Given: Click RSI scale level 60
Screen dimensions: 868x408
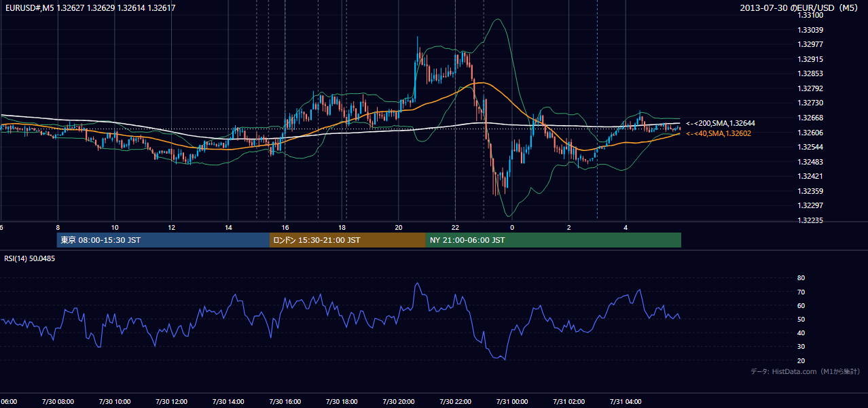Looking at the screenshot, I should [x=801, y=305].
